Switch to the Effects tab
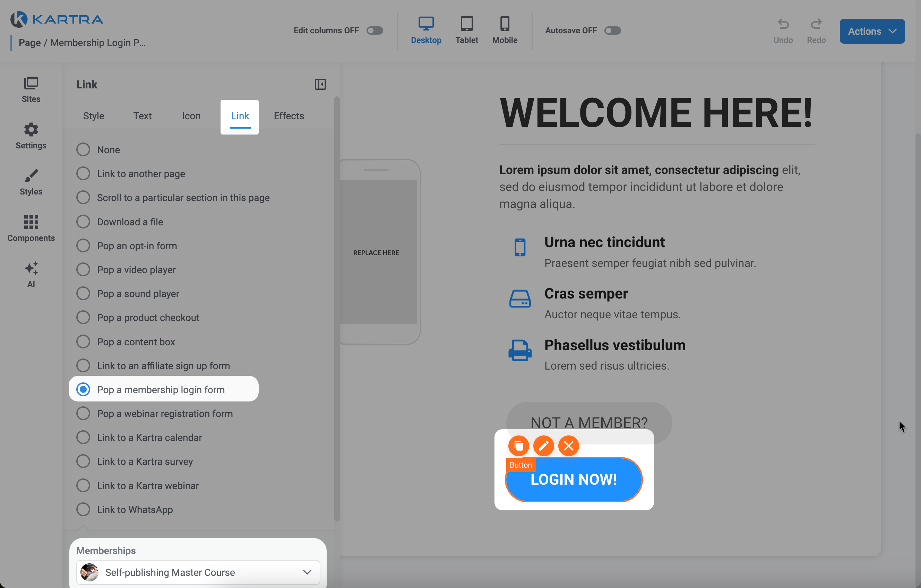The height and width of the screenshot is (588, 921). (x=289, y=116)
